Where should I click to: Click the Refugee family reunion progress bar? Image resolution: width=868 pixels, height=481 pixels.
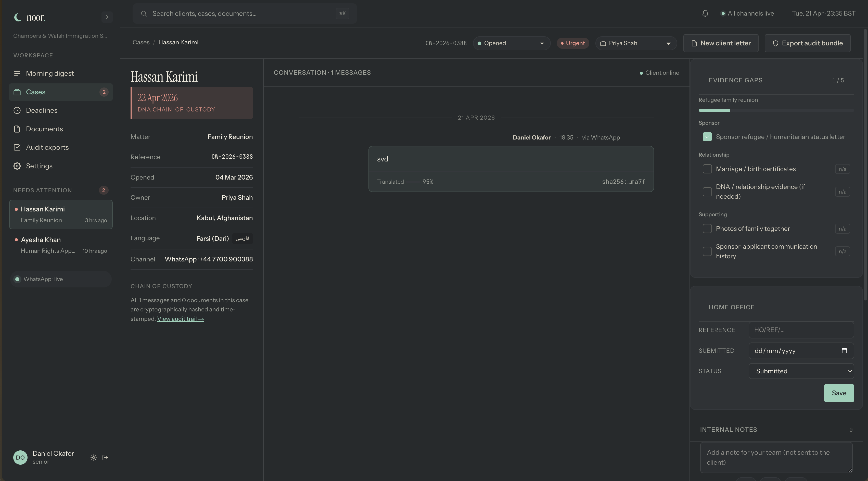point(776,110)
